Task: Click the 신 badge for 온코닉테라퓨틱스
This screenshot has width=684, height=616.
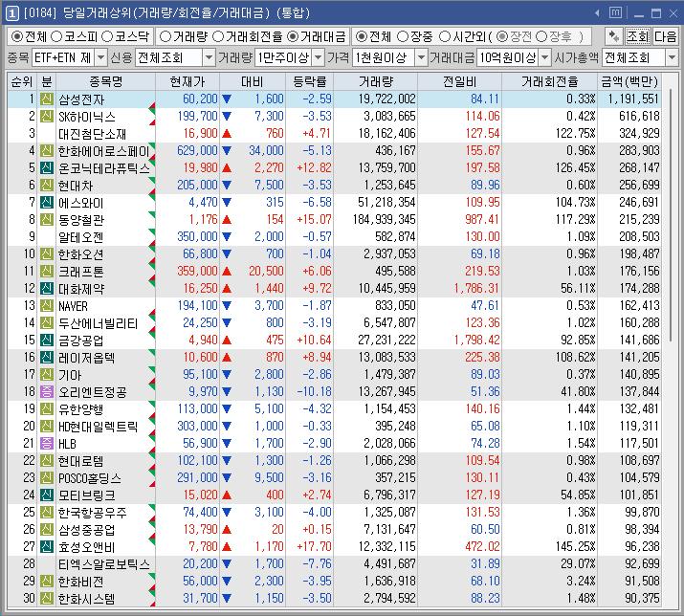Action: [47, 168]
